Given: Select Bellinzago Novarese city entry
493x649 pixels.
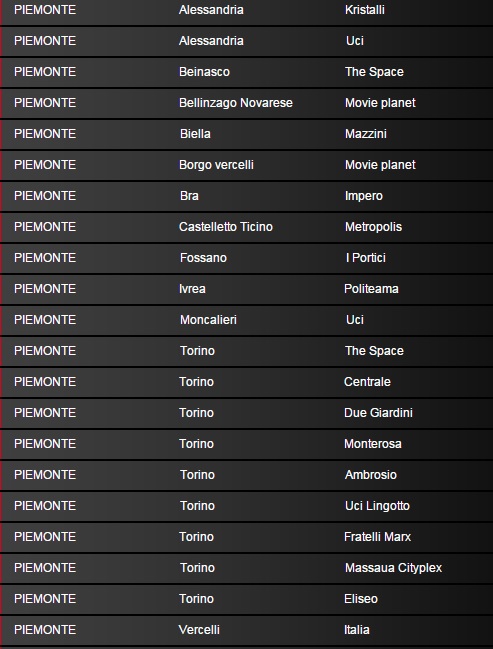Looking at the screenshot, I should [236, 103].
